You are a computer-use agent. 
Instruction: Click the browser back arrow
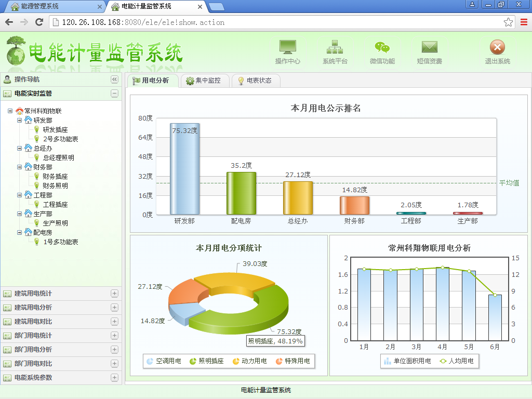(9, 22)
